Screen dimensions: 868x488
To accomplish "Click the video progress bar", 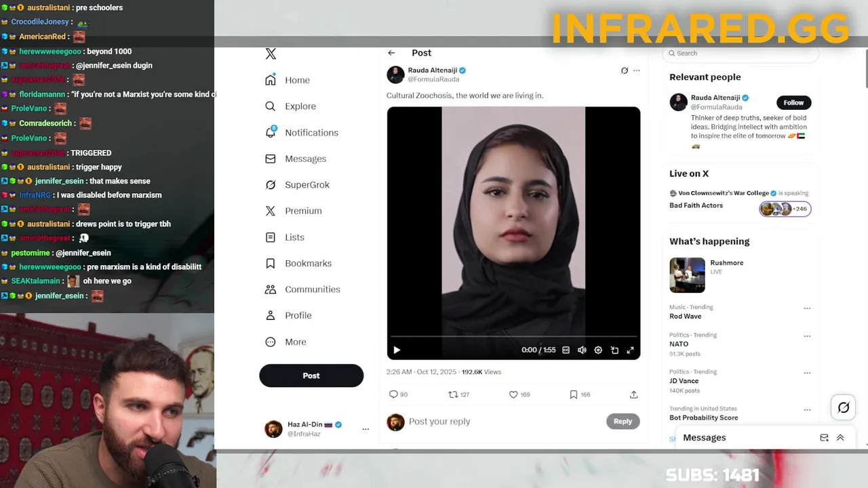I will pos(513,336).
